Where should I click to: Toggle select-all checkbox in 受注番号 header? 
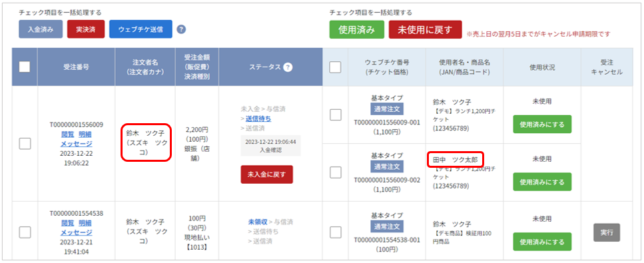[x=25, y=67]
